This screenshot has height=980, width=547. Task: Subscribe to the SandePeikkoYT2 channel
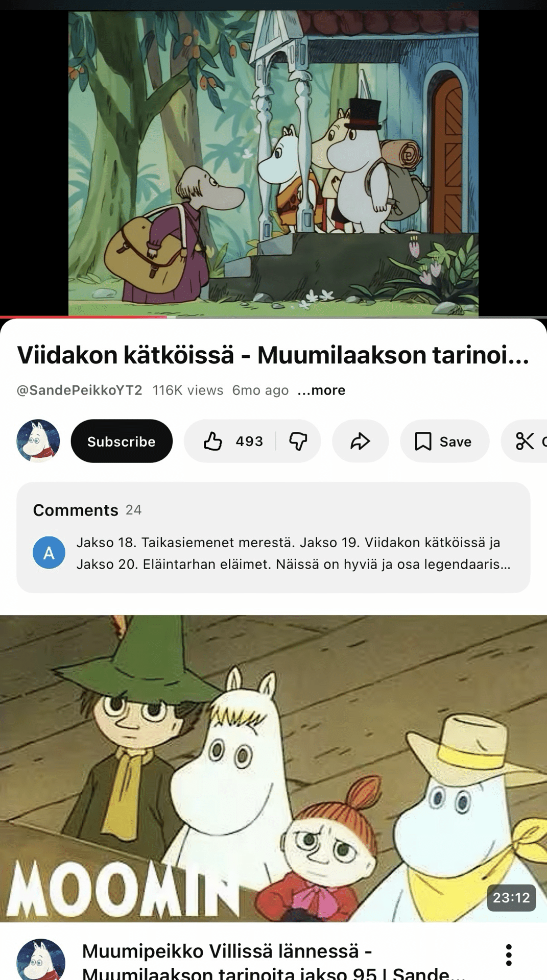122,441
